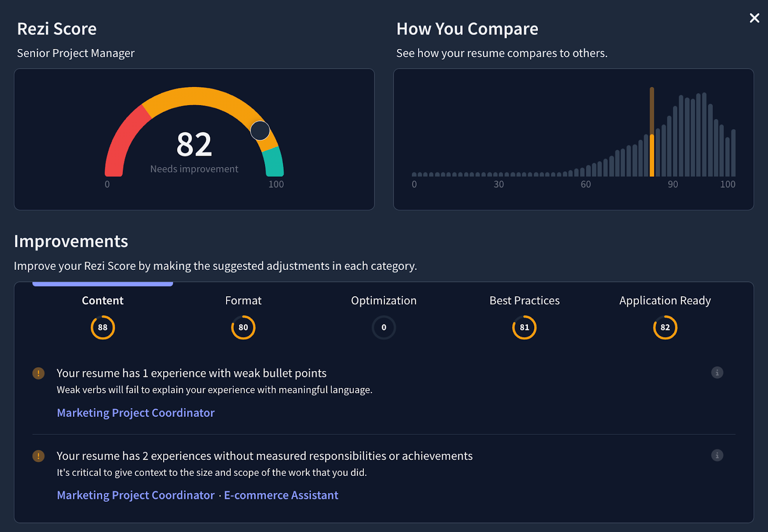Viewport: 768px width, 532px height.
Task: Click warning icon beside weak bullet points message
Action: tap(38, 373)
